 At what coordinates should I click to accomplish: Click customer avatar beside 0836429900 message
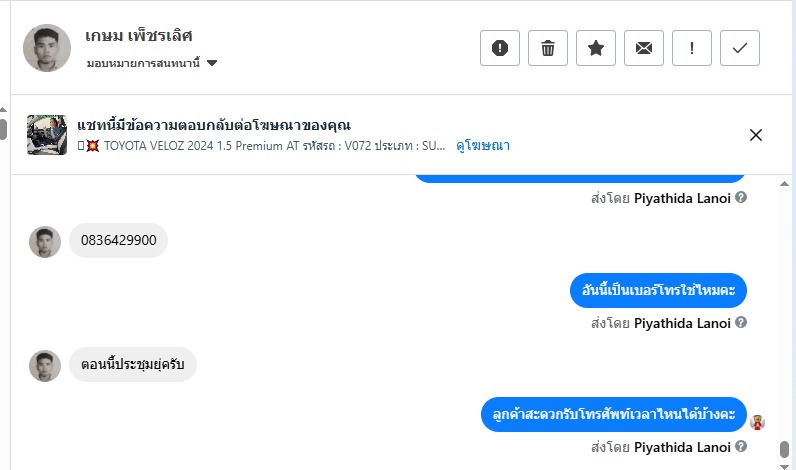pyautogui.click(x=45, y=242)
